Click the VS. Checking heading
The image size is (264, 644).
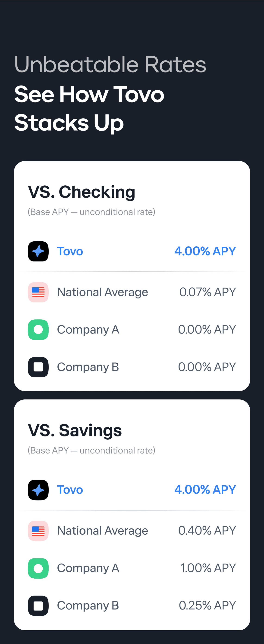pyautogui.click(x=82, y=192)
